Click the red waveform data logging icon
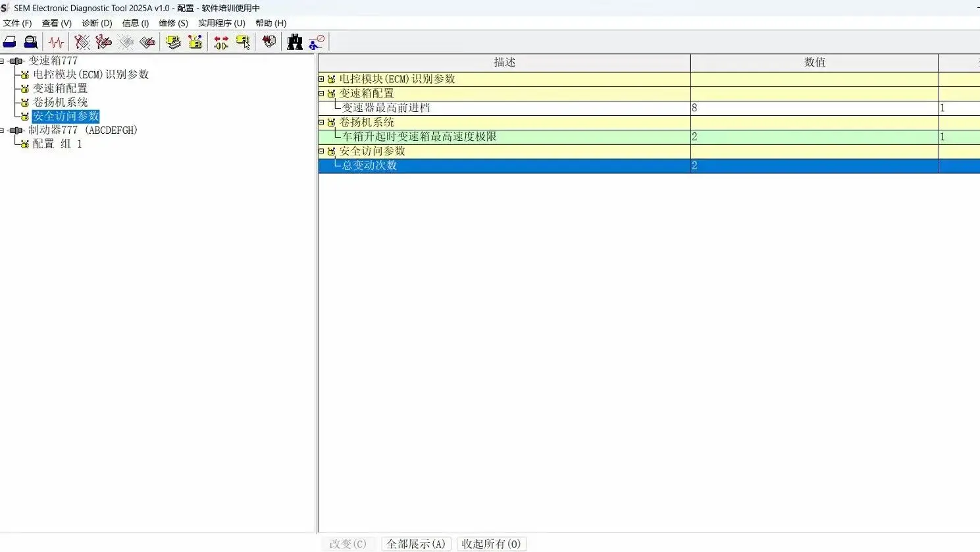Image resolution: width=980 pixels, height=552 pixels. [x=56, y=41]
